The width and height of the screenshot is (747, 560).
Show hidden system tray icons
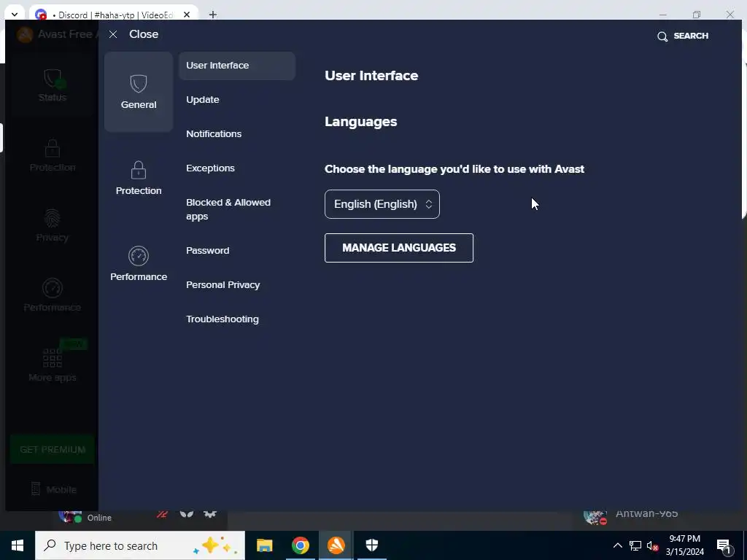point(617,545)
